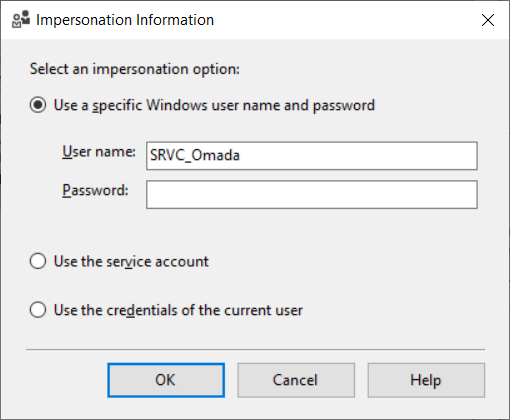The image size is (510, 420).
Task: Click the "Password:" label
Action: 95,190
